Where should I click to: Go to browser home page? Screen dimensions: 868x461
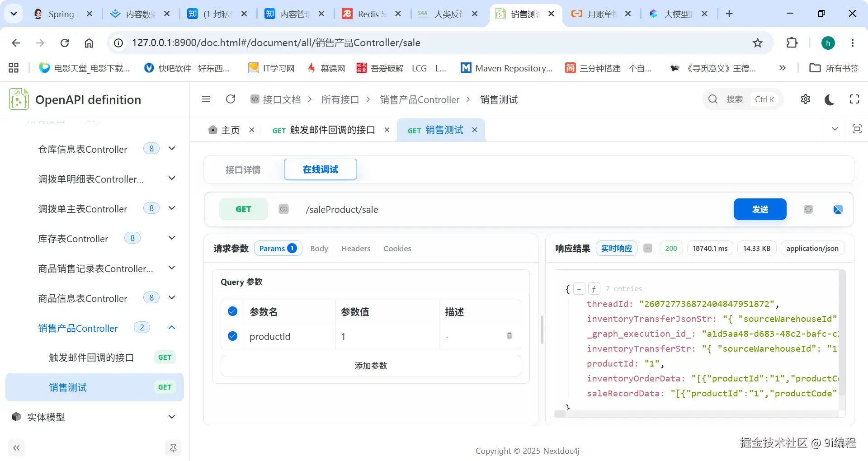click(89, 42)
